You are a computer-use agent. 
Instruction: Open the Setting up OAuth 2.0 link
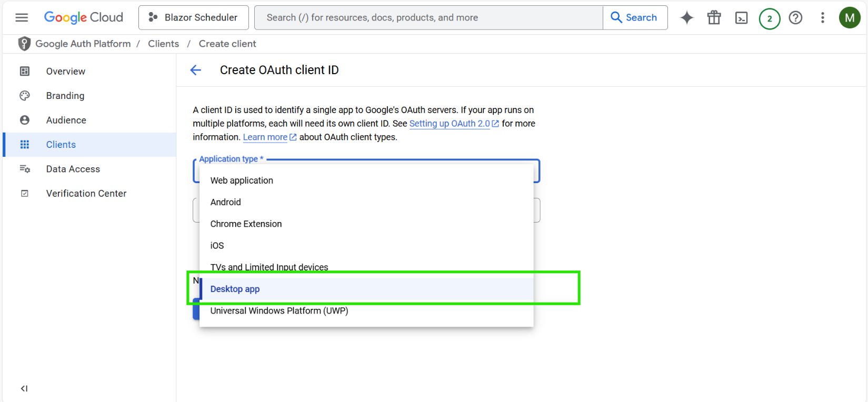pos(454,124)
